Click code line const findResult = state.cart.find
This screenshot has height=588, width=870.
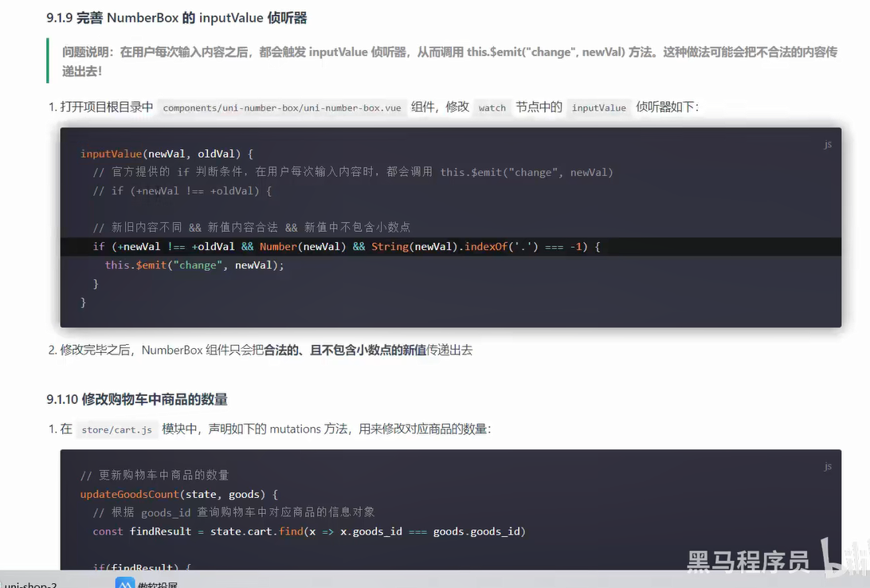[x=309, y=531]
